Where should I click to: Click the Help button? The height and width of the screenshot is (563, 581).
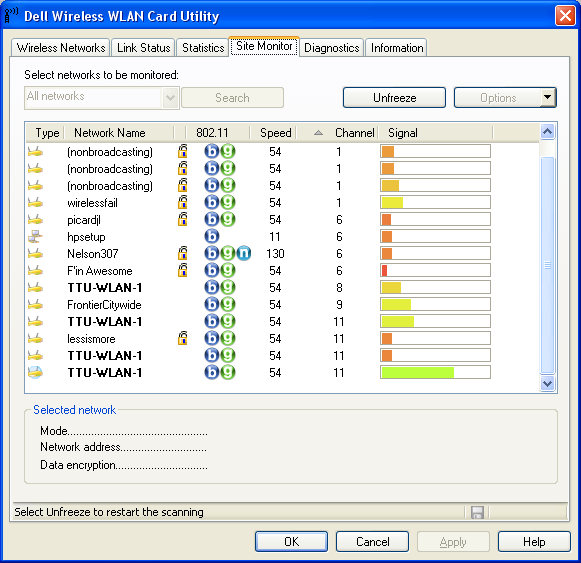pos(534,542)
